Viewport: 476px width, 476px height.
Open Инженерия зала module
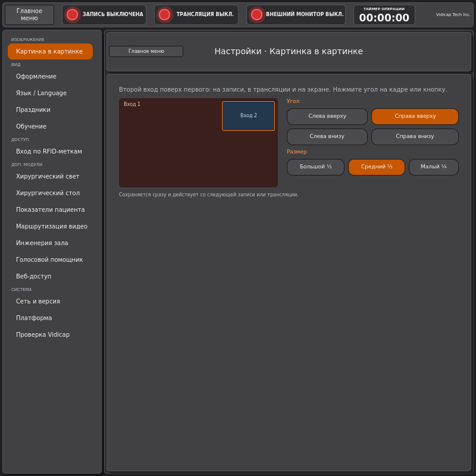coord(50,243)
